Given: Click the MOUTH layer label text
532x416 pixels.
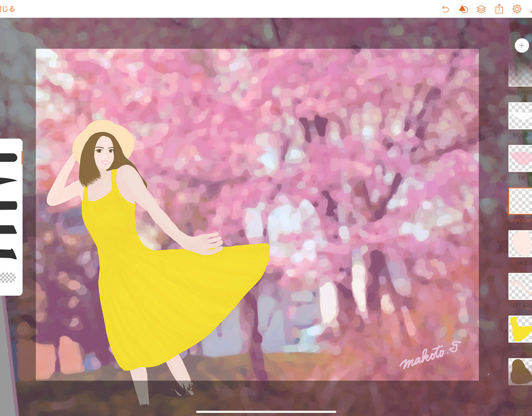Looking at the screenshot, I should coord(522,135).
